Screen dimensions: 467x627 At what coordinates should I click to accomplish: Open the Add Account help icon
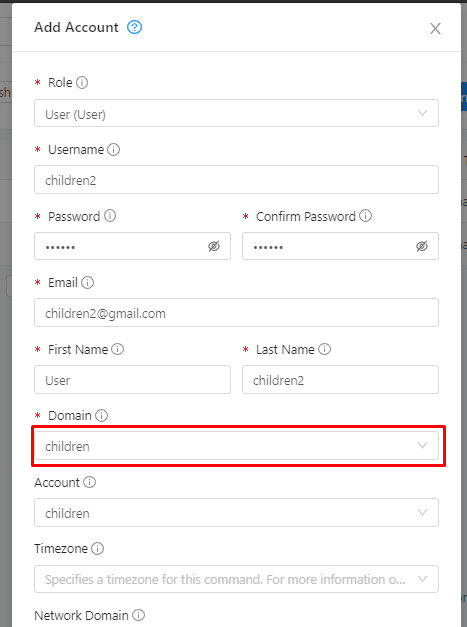134,27
